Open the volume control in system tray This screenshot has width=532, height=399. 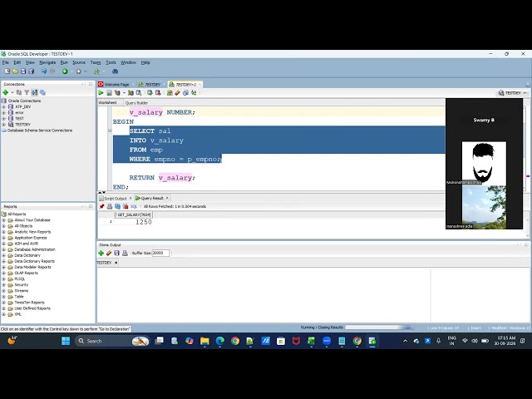coord(475,341)
